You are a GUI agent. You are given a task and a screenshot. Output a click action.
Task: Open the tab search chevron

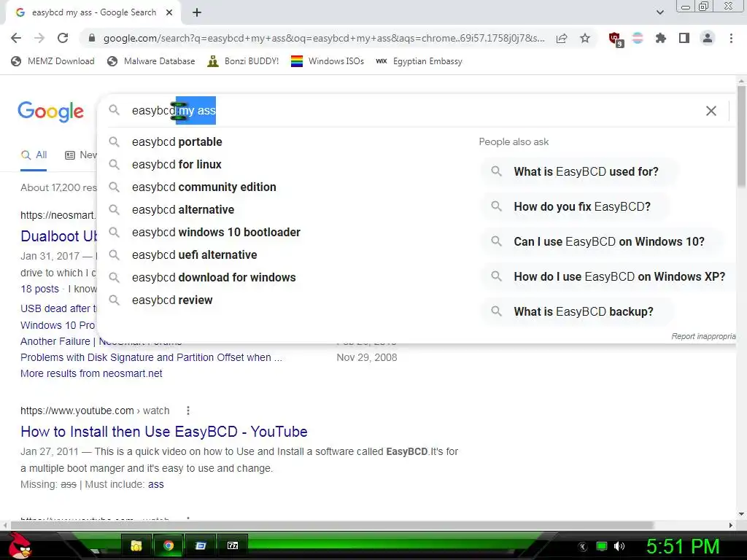point(659,12)
